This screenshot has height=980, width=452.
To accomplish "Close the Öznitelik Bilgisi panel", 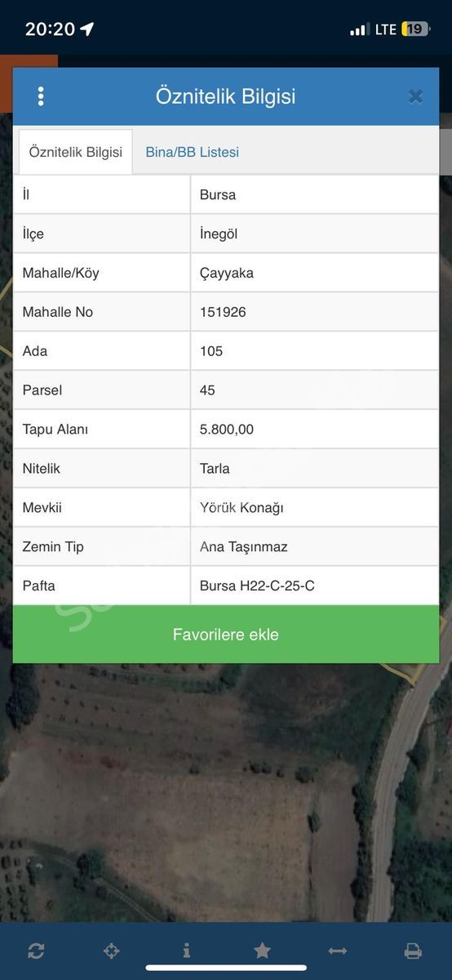I will (x=415, y=97).
